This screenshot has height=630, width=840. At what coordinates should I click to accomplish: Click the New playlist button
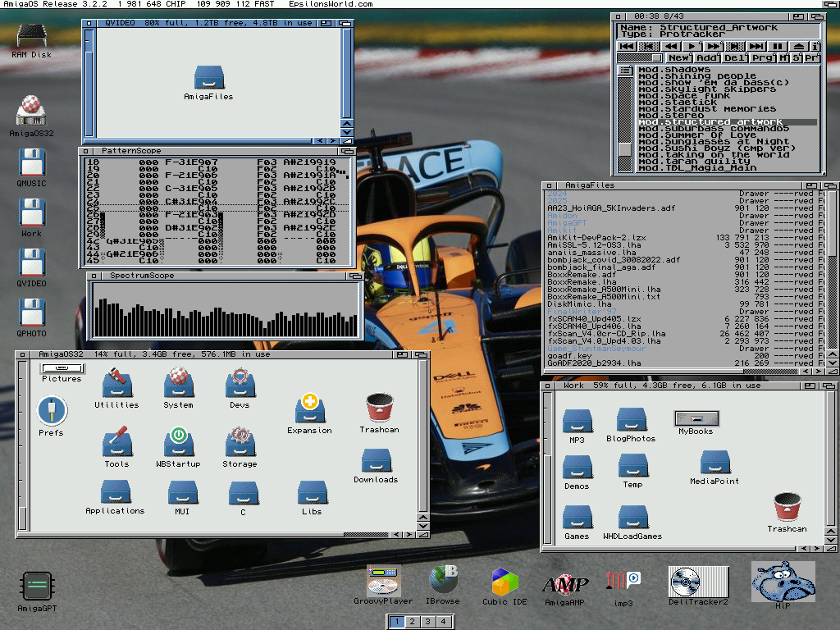tap(678, 58)
